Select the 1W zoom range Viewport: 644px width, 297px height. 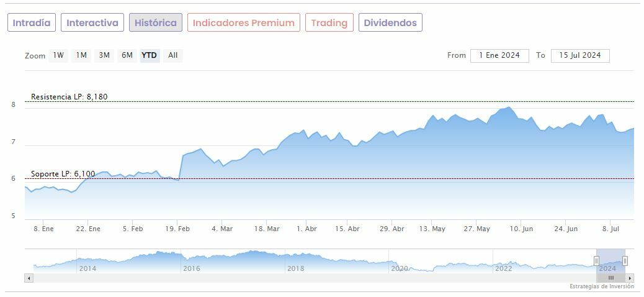point(58,55)
